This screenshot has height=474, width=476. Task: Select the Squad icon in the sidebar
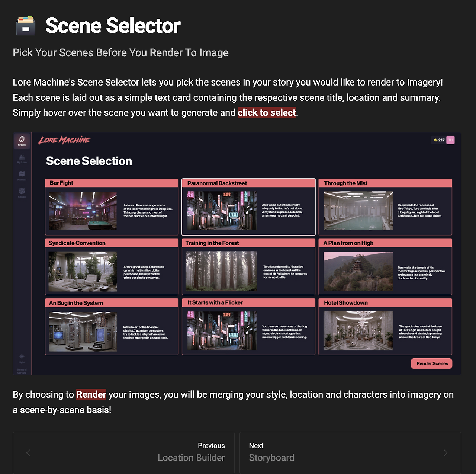click(x=22, y=192)
